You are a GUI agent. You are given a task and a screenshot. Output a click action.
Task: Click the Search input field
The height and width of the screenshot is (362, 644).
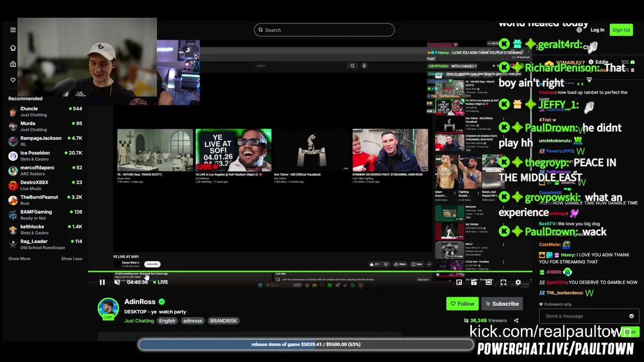[324, 30]
